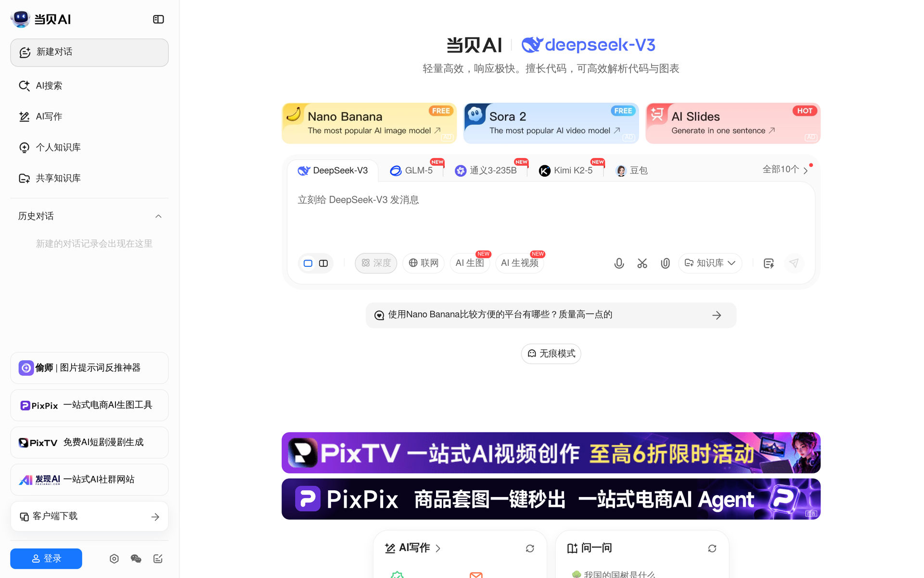Click the Nano Banana promo card

(369, 123)
